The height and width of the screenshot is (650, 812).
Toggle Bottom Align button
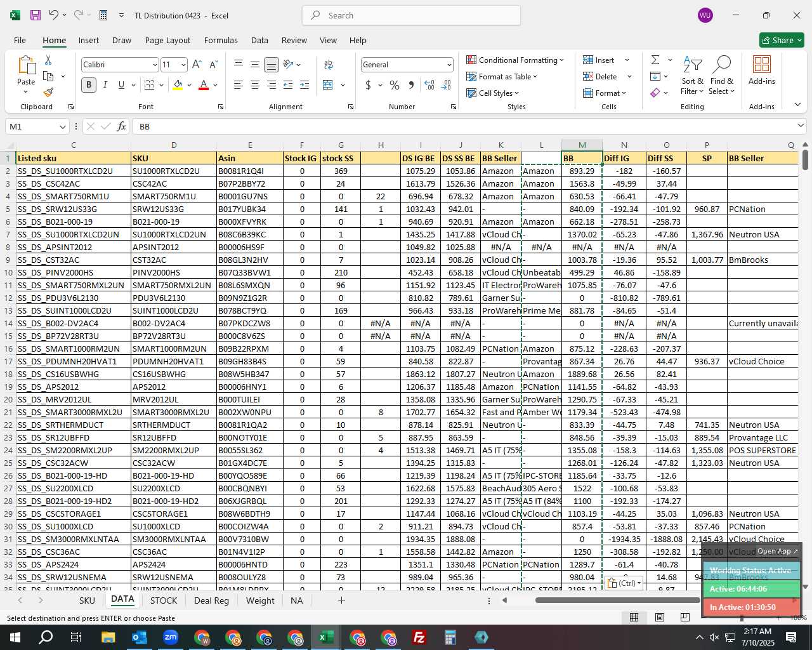point(272,65)
